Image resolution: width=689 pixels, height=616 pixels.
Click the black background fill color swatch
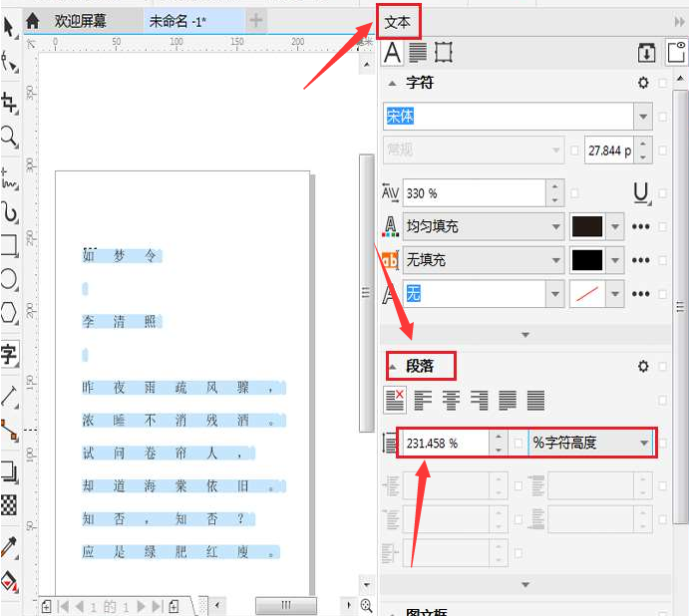(587, 260)
